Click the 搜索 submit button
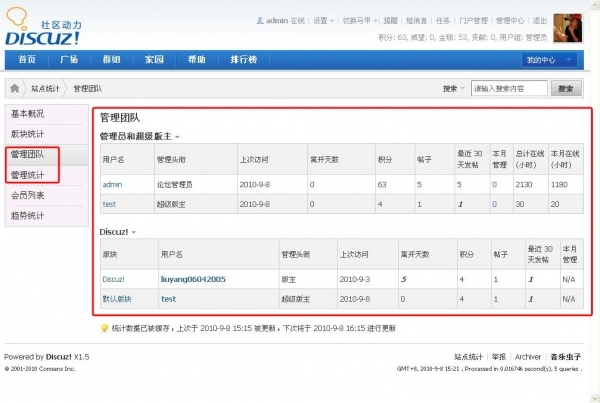This screenshot has height=403, width=600. tap(566, 88)
